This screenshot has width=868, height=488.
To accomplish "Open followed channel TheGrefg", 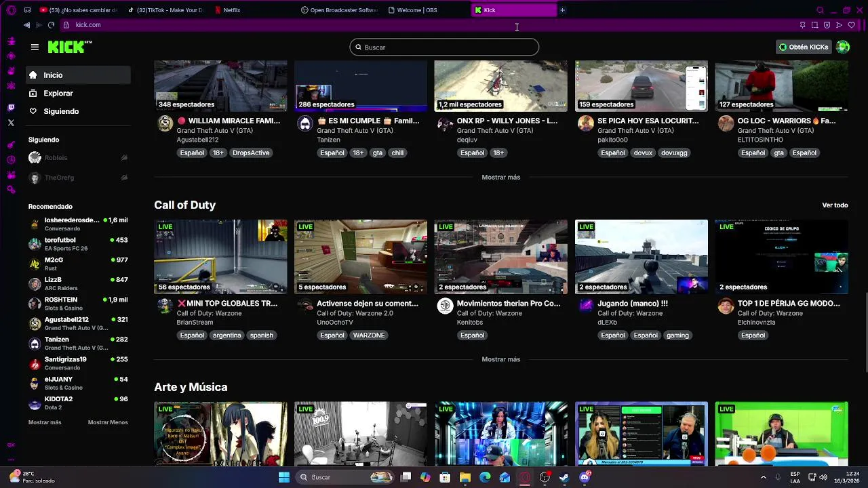I will point(78,178).
